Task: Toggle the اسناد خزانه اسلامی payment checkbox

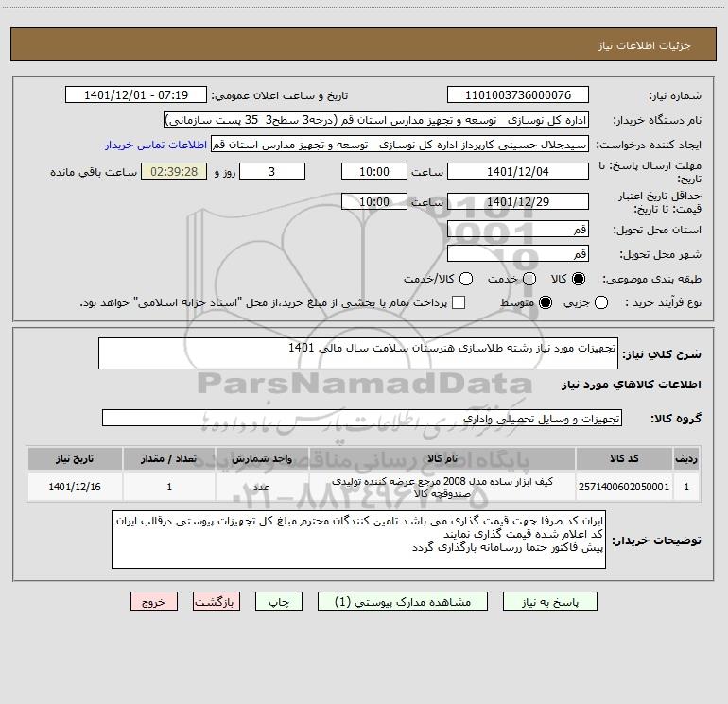Action: click(459, 302)
